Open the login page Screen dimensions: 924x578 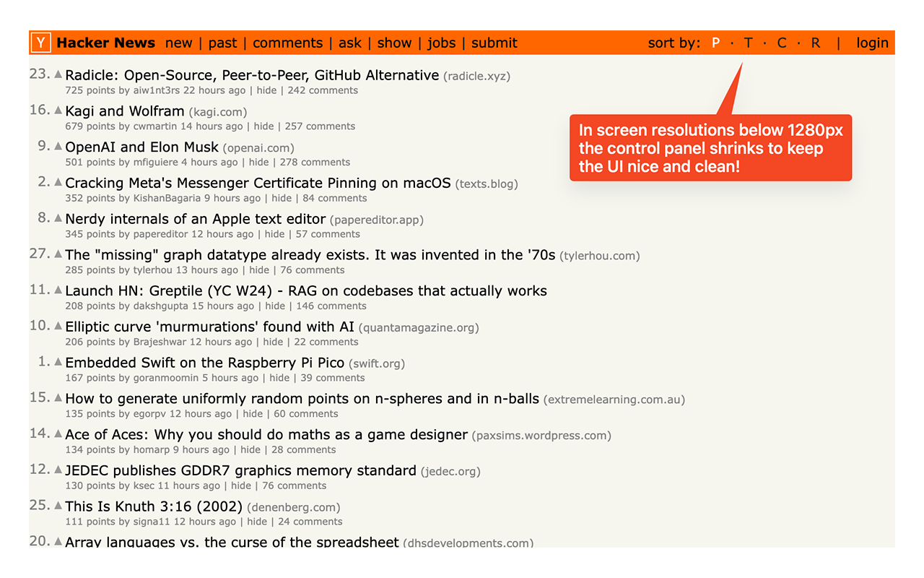point(872,43)
